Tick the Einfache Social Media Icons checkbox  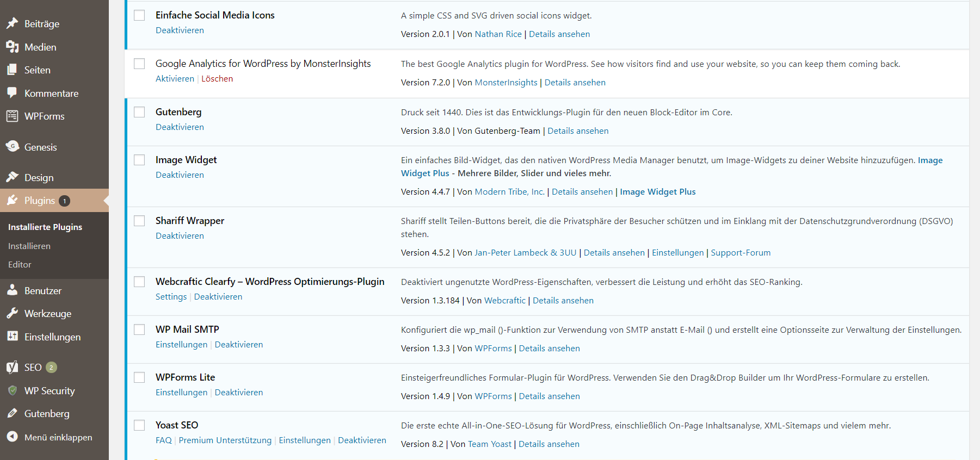click(139, 15)
